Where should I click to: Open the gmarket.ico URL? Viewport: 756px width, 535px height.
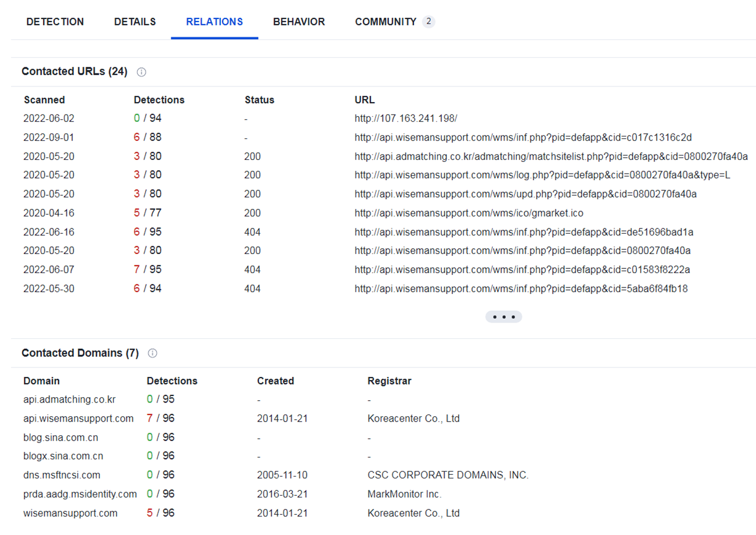click(x=469, y=213)
